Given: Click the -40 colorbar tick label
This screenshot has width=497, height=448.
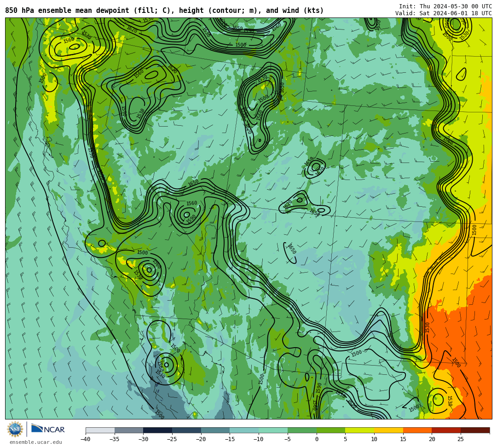Looking at the screenshot, I should tap(86, 439).
